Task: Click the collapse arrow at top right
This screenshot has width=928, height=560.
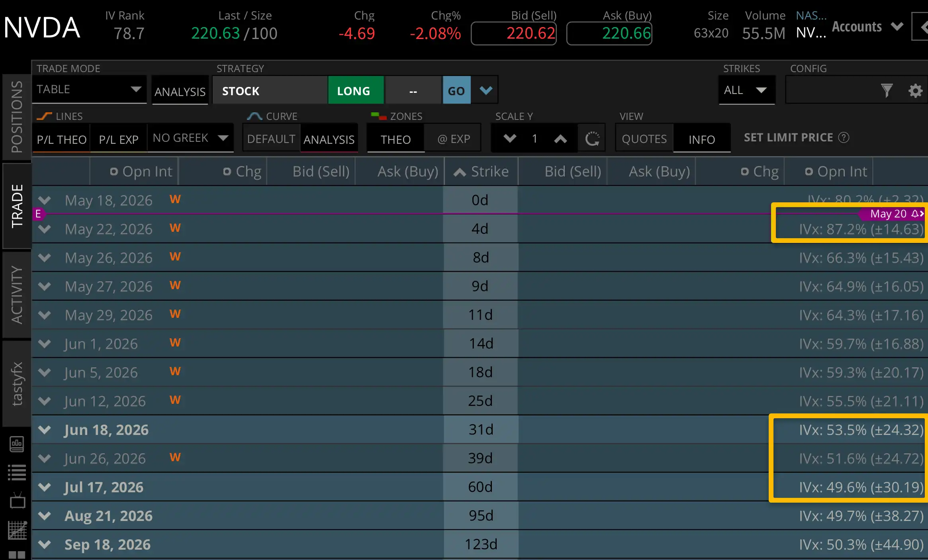Action: [921, 27]
